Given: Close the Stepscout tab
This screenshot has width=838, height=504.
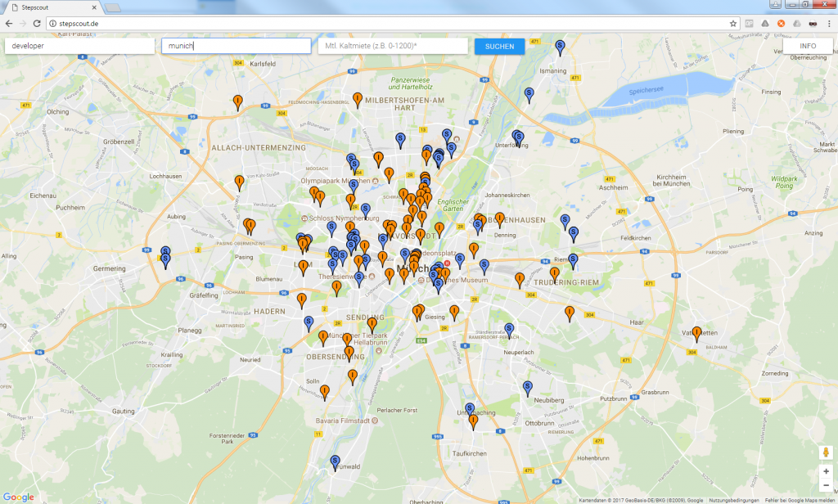Looking at the screenshot, I should point(94,7).
